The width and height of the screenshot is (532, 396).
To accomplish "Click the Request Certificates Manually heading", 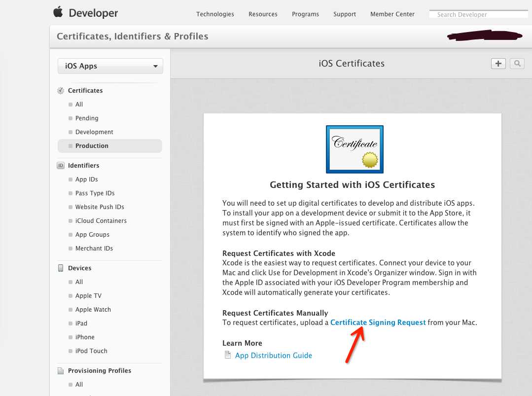I will click(x=275, y=313).
